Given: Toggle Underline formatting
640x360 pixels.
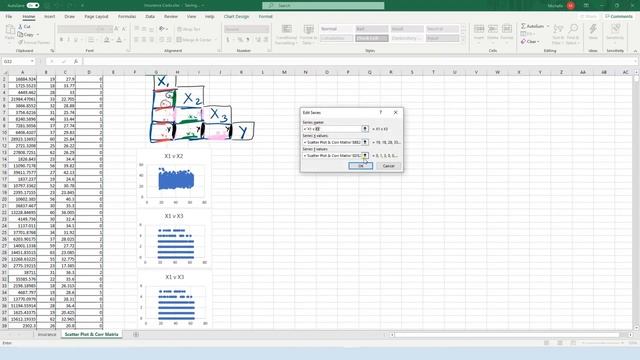Looking at the screenshot, I should coord(76,40).
